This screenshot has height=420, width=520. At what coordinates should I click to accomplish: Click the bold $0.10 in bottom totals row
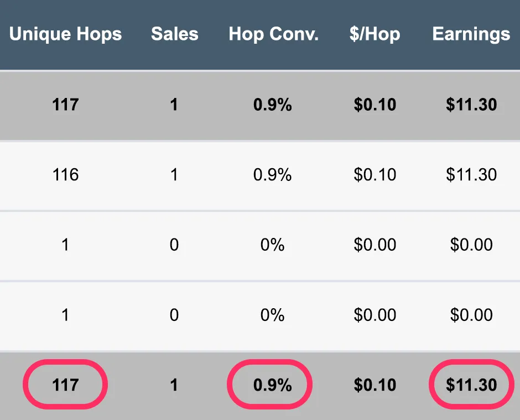point(375,385)
